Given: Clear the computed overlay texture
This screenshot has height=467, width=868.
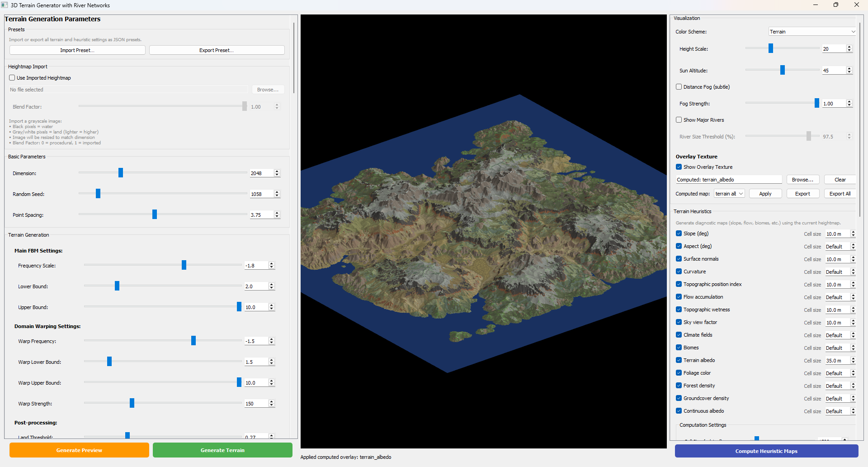Looking at the screenshot, I should tap(839, 179).
